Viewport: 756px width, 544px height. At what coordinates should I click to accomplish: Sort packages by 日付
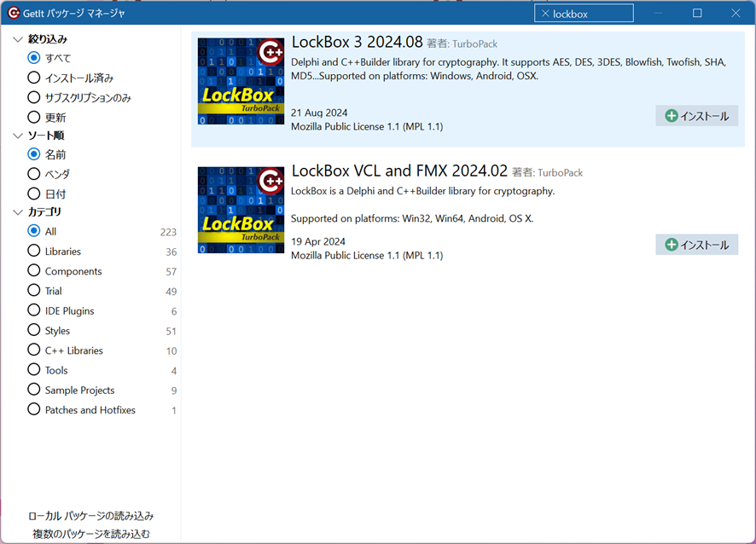(x=34, y=194)
